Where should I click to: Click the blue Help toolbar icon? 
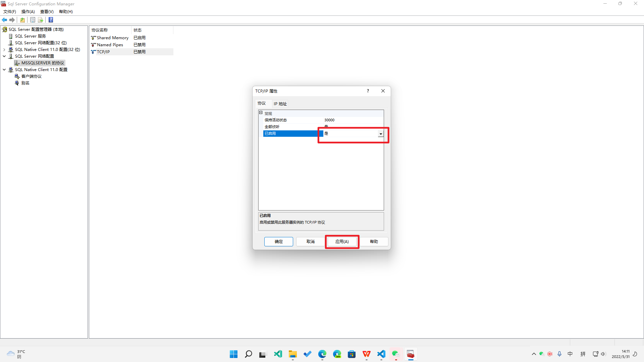pyautogui.click(x=51, y=20)
